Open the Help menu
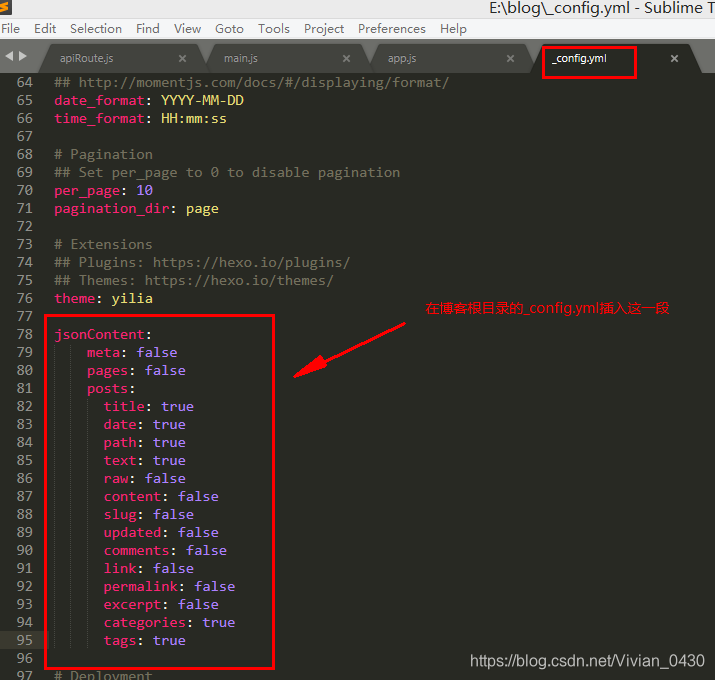The image size is (715, 680). click(453, 29)
